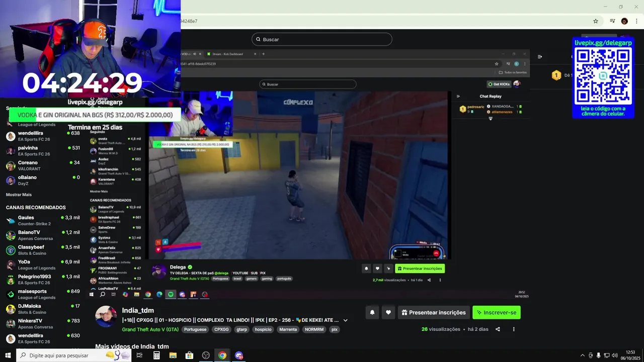The image size is (644, 362).
Task: Expand the stream title with chevron
Action: coord(345,320)
